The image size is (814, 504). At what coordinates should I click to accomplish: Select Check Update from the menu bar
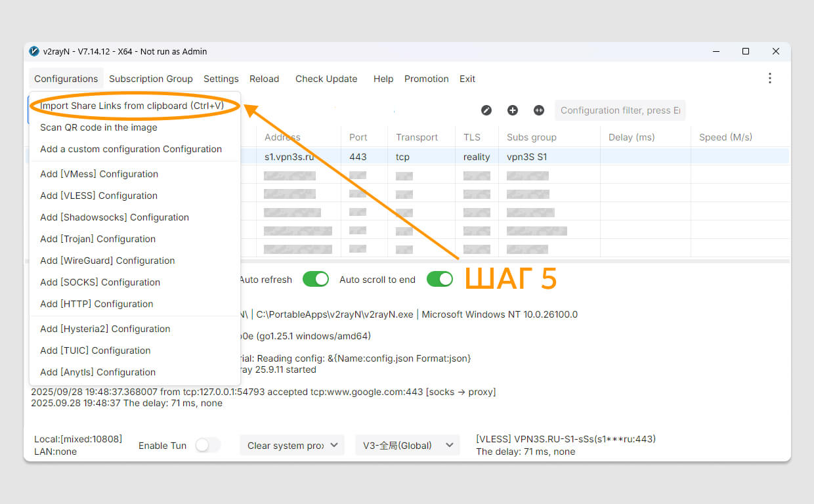pyautogui.click(x=326, y=79)
